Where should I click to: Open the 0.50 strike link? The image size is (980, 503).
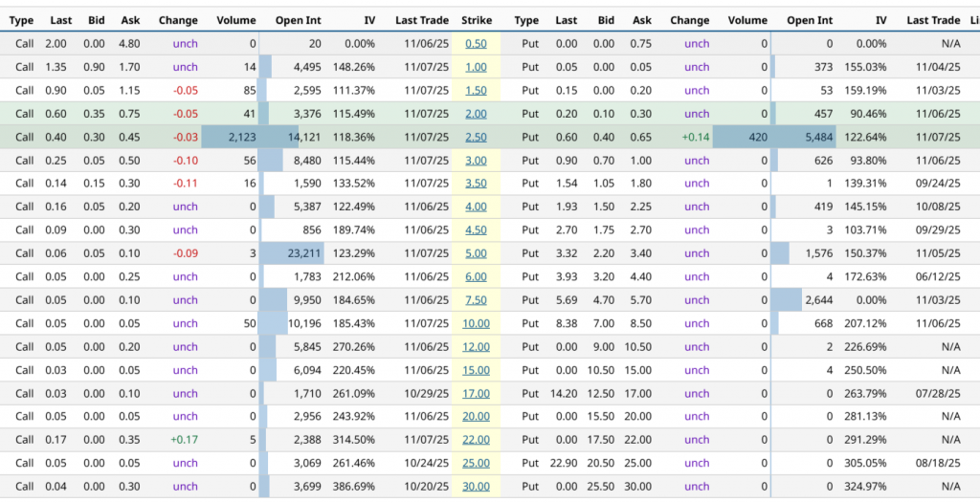pyautogui.click(x=476, y=44)
